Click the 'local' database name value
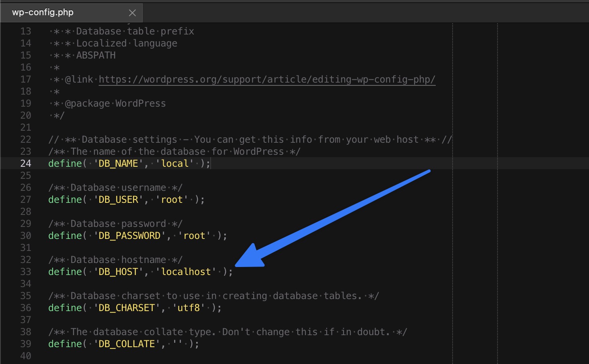 click(175, 164)
